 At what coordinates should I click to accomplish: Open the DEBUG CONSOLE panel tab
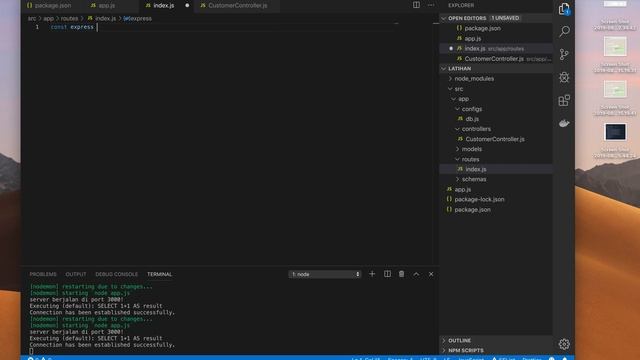(117, 274)
